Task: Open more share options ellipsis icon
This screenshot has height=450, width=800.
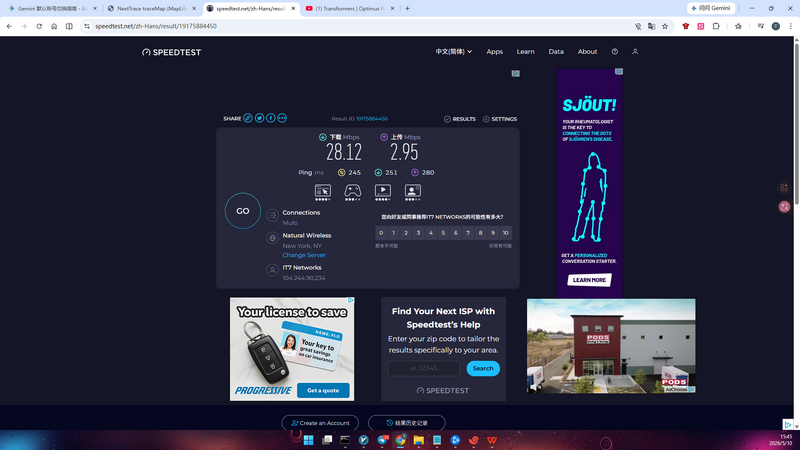Action: point(282,118)
